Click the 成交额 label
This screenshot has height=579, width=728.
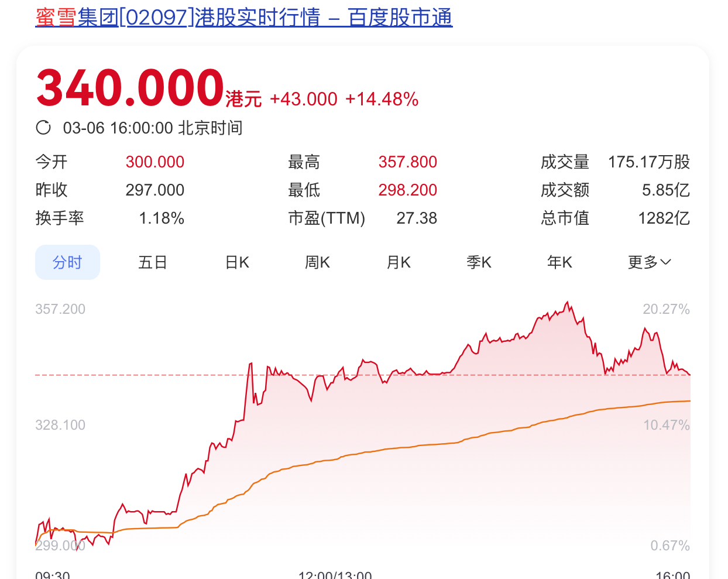click(565, 190)
